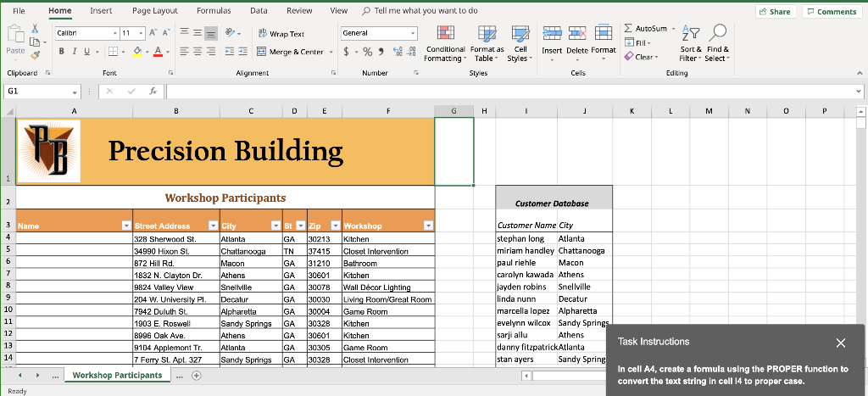Click Top Align icon
Image resolution: width=868 pixels, height=396 pixels.
pyautogui.click(x=184, y=33)
